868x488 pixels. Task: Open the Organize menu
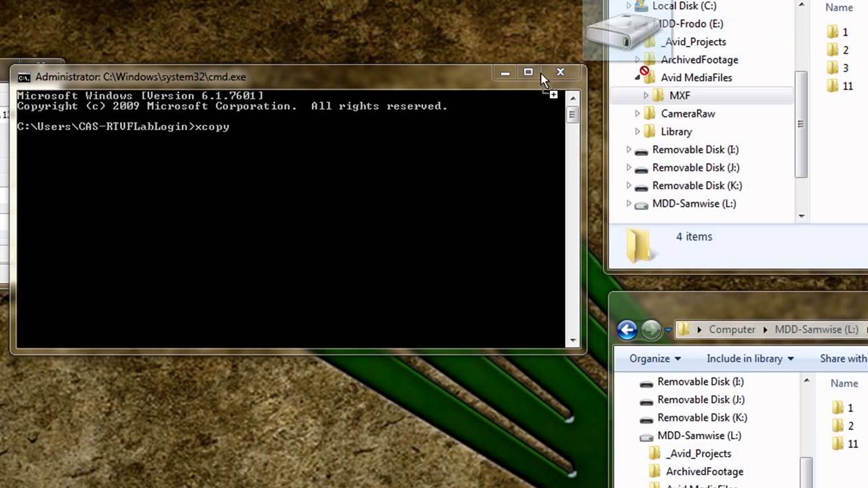point(655,359)
